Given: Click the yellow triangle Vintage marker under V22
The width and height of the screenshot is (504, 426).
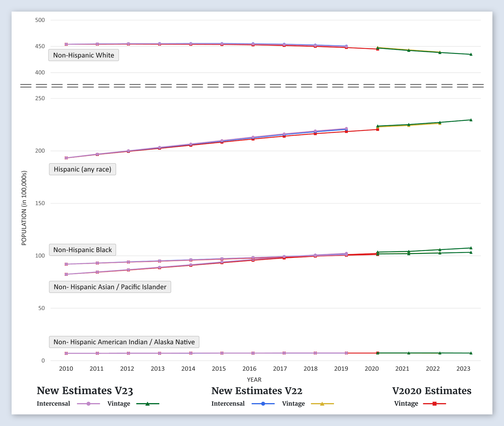Looking at the screenshot, I should tap(322, 404).
